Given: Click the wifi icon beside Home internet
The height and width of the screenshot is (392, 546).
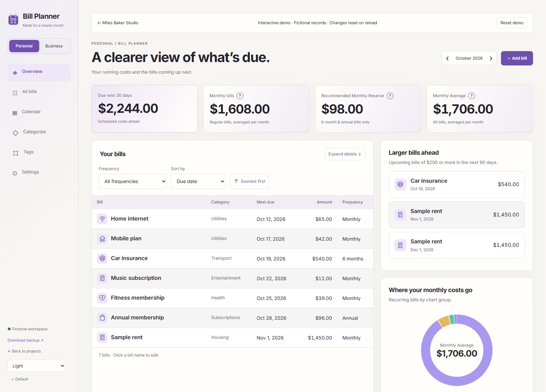Looking at the screenshot, I should [102, 219].
